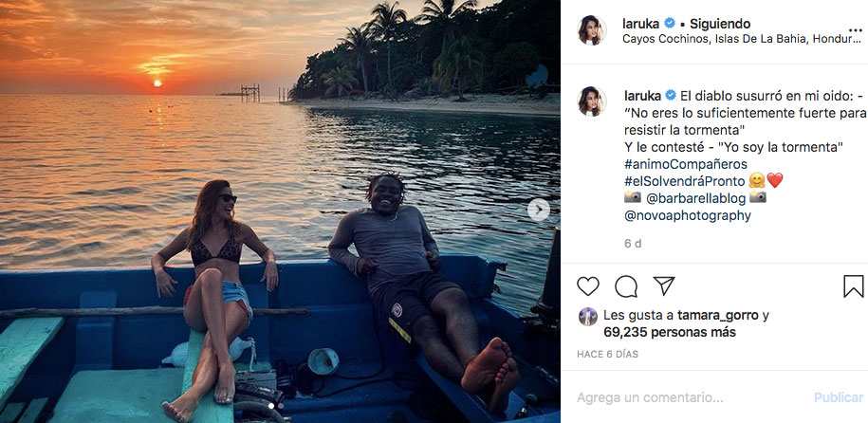Share post with paper plane icon
This screenshot has width=868, height=423.
pyautogui.click(x=664, y=285)
